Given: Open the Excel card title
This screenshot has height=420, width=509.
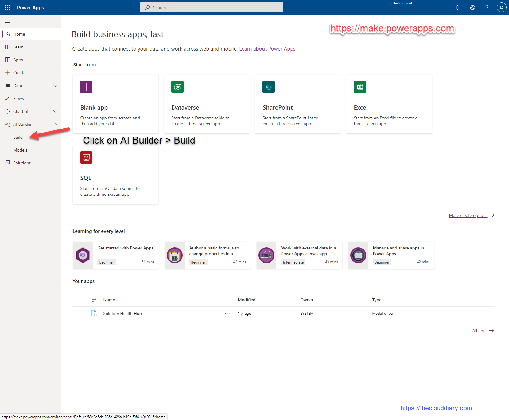Looking at the screenshot, I should tap(360, 107).
